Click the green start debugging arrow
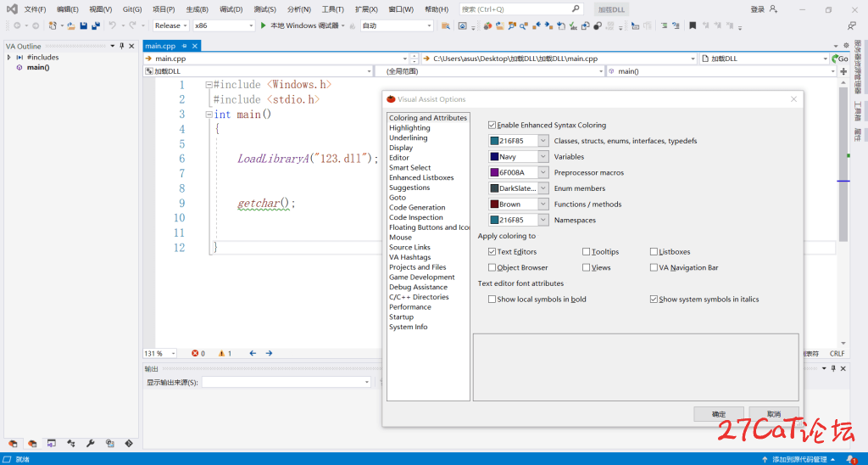868x465 pixels. [x=264, y=25]
